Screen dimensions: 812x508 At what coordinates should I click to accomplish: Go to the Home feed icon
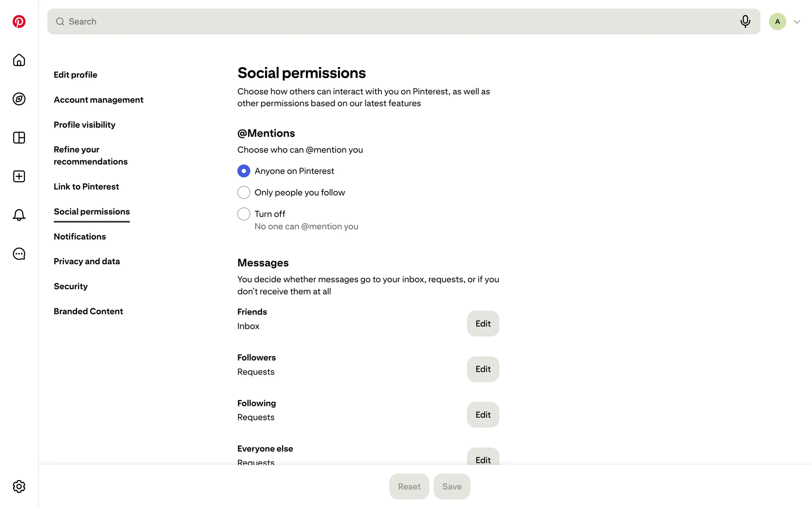[19, 60]
